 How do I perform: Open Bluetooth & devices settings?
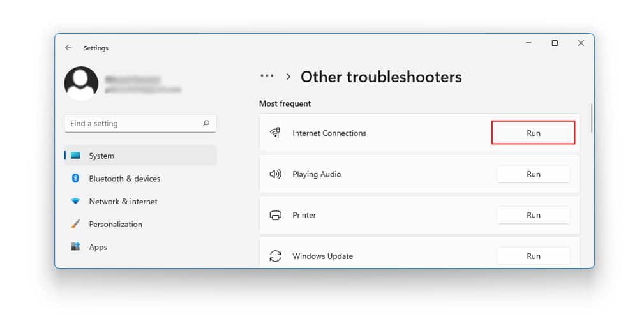(x=140, y=179)
